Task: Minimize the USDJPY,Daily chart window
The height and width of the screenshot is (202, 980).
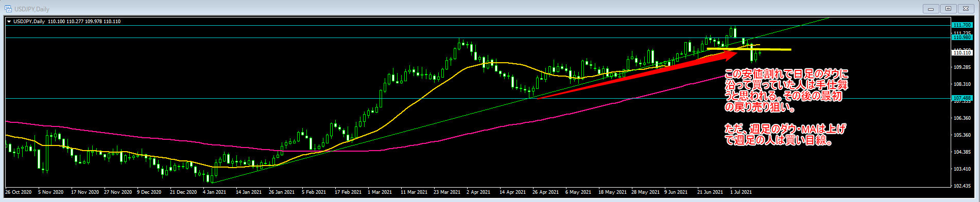Action: pos(931,8)
